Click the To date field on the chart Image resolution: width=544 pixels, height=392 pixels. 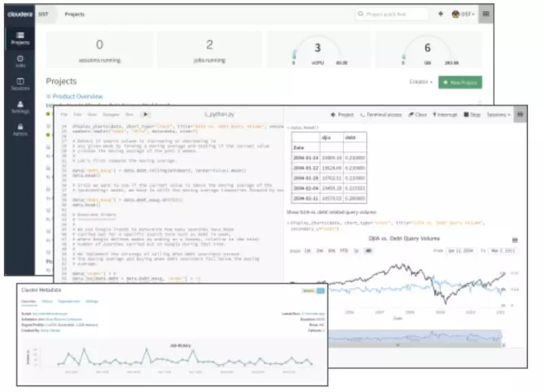pos(503,251)
